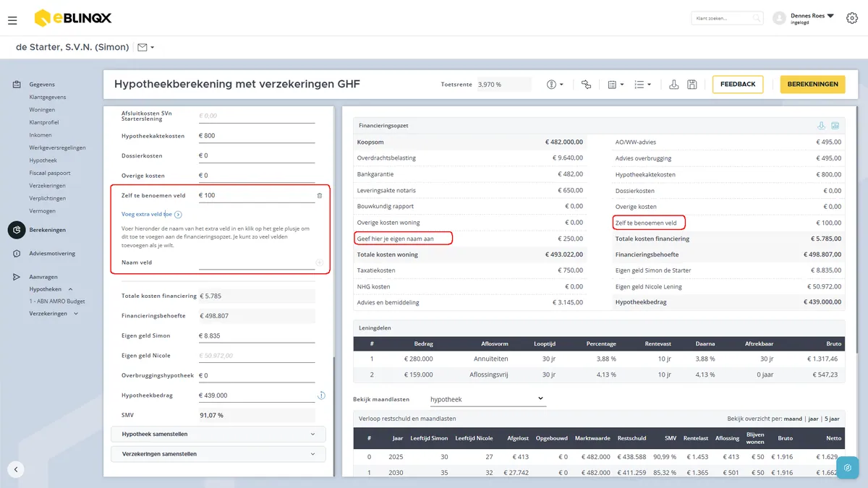This screenshot has width=868, height=488.
Task: Expand the Verzekeringen samenstellen section
Action: click(x=218, y=454)
